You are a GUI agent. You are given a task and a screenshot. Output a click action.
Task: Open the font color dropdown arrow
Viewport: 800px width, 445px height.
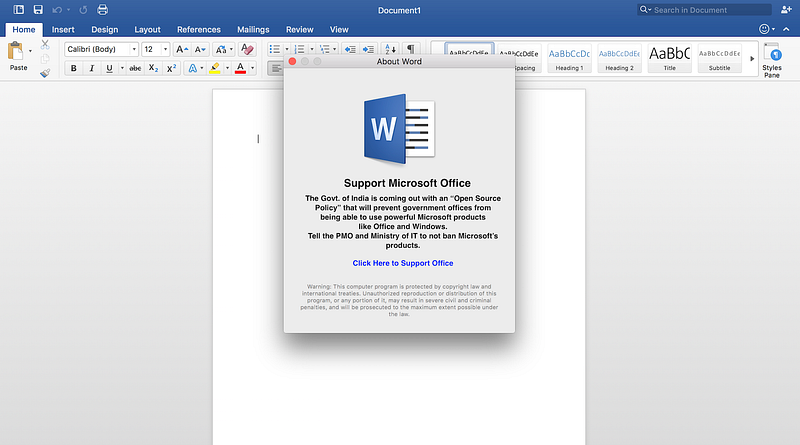(252, 68)
